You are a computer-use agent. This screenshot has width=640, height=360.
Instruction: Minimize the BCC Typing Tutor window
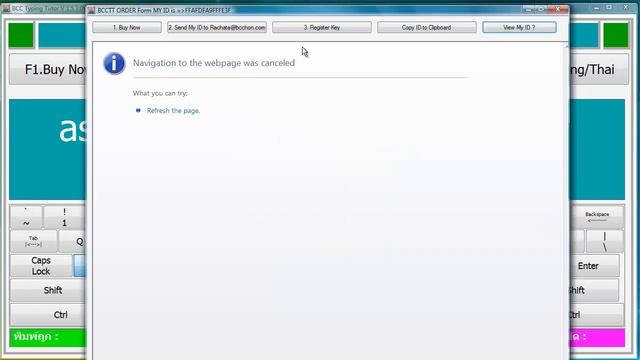596,7
